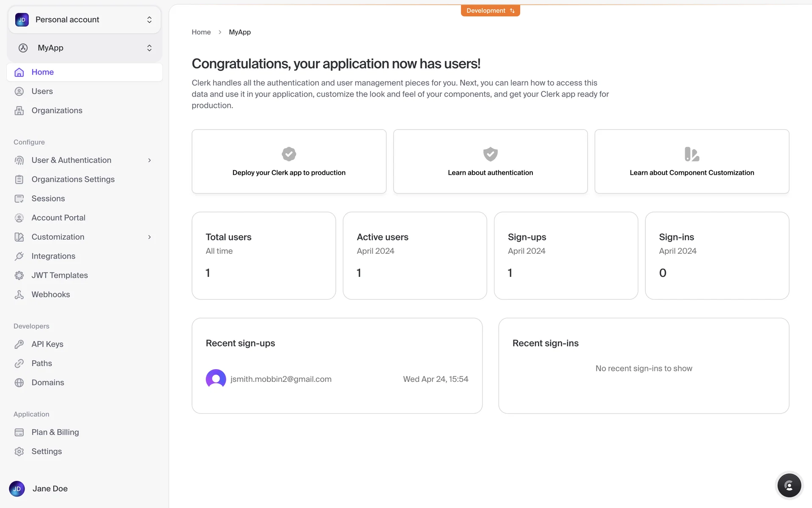Click the Webhooks sidebar icon

(19, 295)
